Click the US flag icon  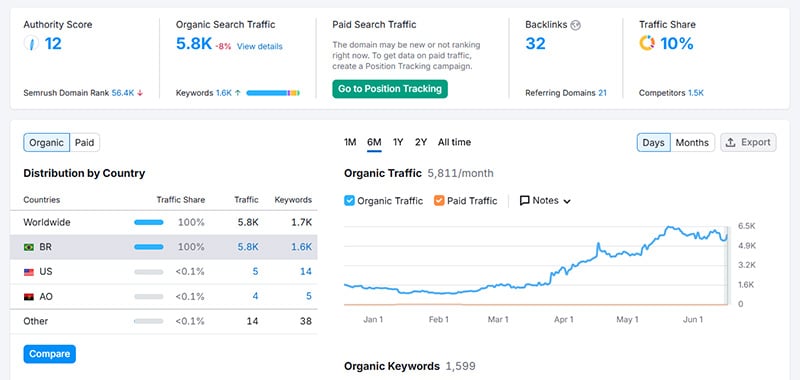coord(29,272)
